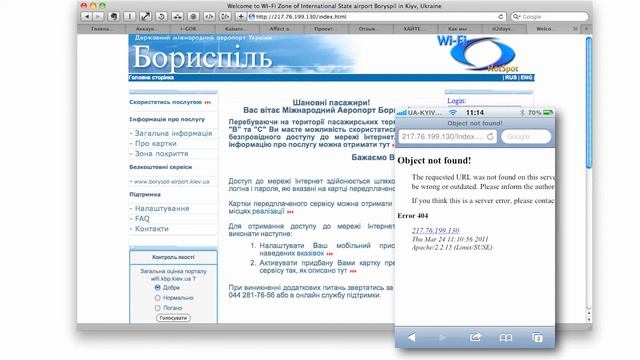Open the iPhone Safari pages switcher

[x=538, y=338]
